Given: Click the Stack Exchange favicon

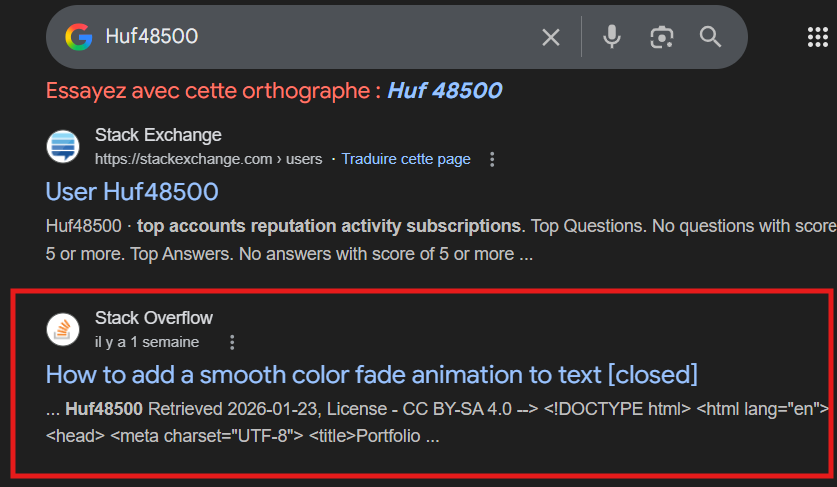Looking at the screenshot, I should point(63,146).
